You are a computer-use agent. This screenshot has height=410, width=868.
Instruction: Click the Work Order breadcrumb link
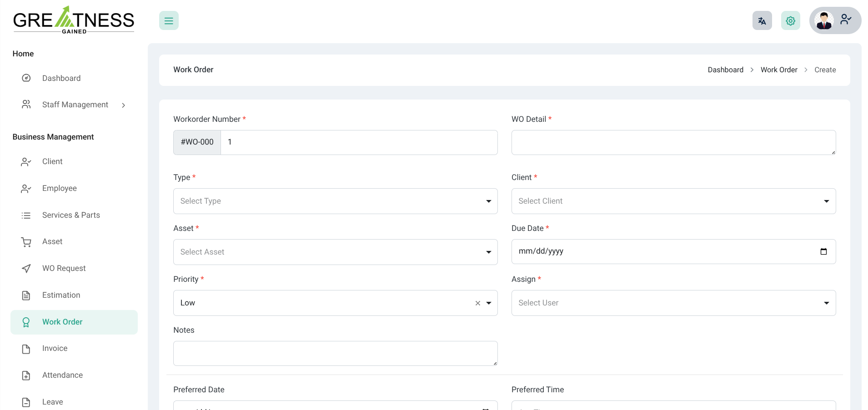click(x=778, y=70)
